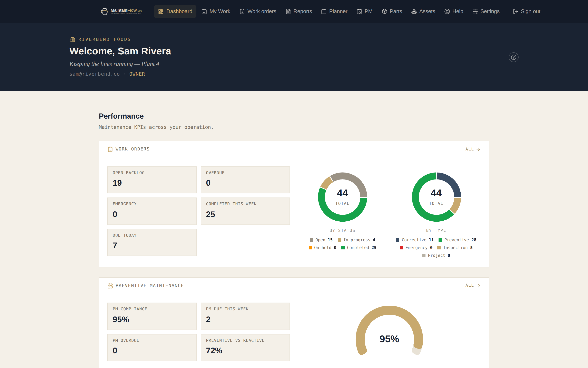
Task: Click the In progress tan swatch
Action: pyautogui.click(x=339, y=240)
